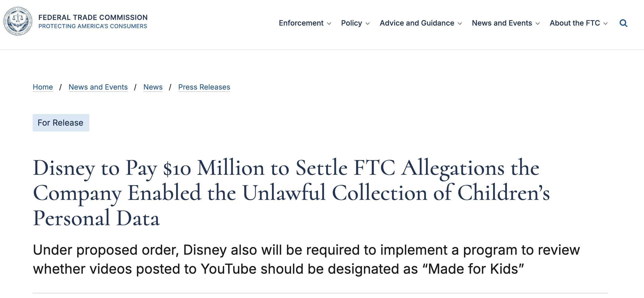
Task: Expand the Advice and Guidance chevron
Action: 460,23
